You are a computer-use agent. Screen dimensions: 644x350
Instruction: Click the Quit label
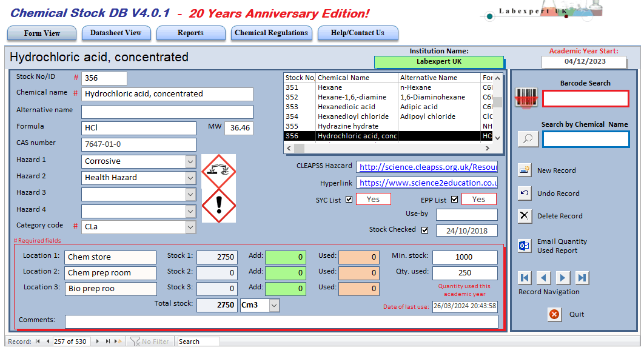pos(577,314)
